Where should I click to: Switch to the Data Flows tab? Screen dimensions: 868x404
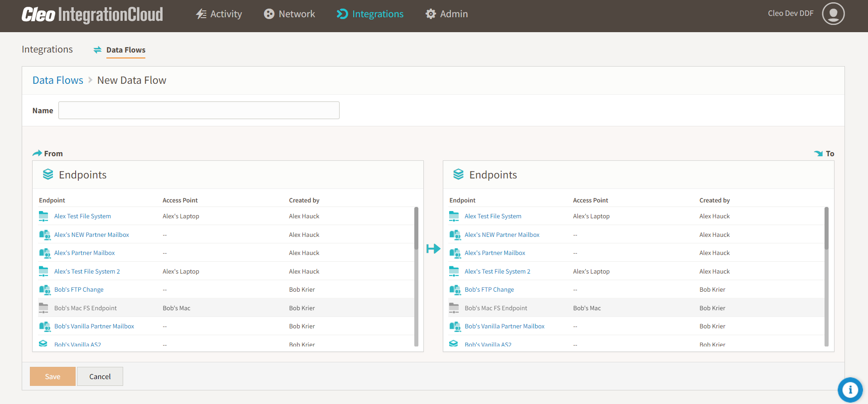tap(125, 50)
